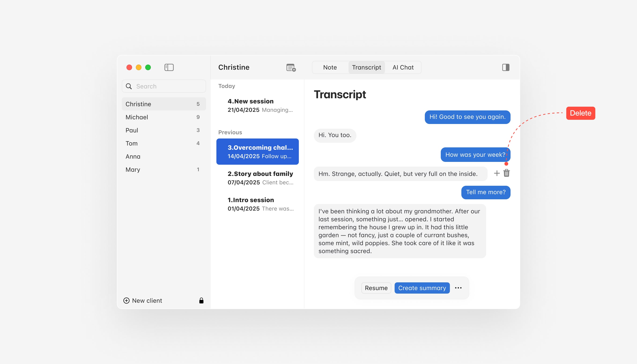637x364 pixels.
Task: Click the trash icon beside the message
Action: 506,173
